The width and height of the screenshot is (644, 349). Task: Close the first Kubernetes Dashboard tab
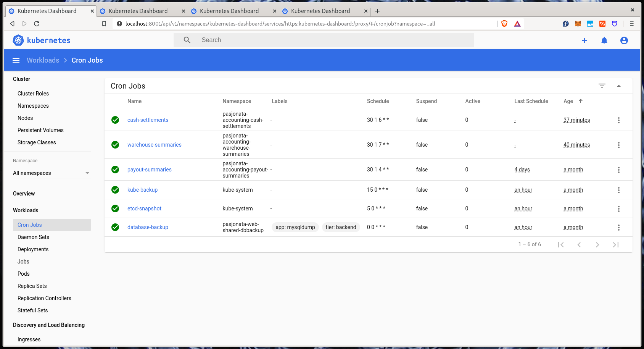[x=92, y=11]
